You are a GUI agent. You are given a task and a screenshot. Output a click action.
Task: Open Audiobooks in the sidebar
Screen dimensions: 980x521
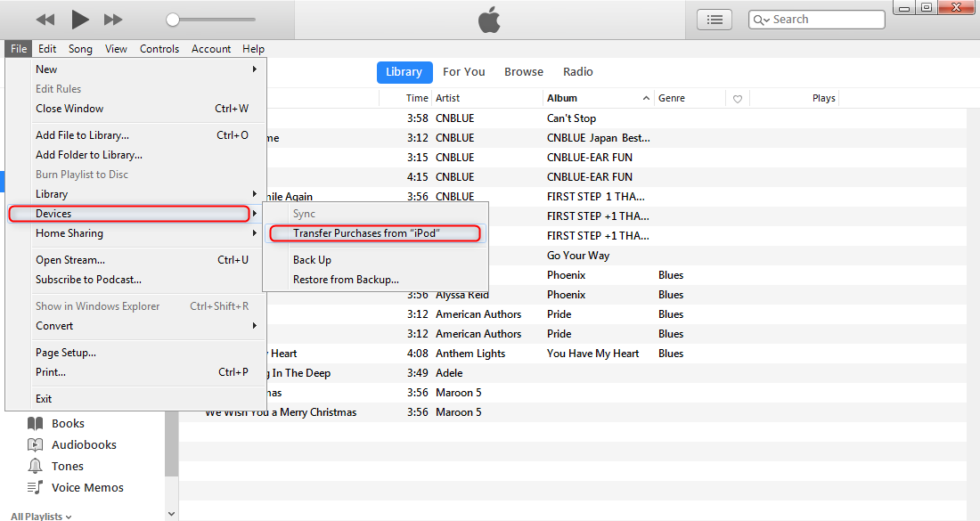coord(72,444)
